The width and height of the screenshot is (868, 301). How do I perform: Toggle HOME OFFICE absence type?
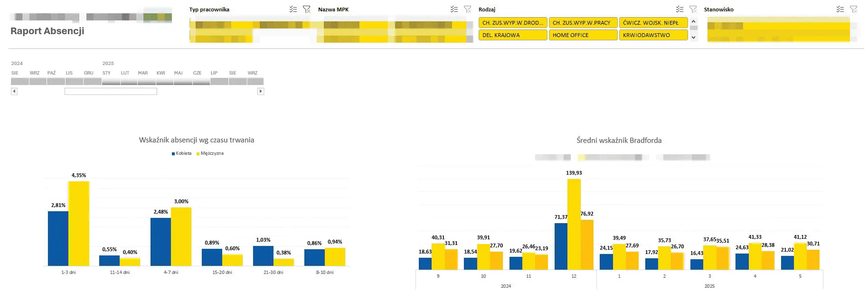[583, 35]
